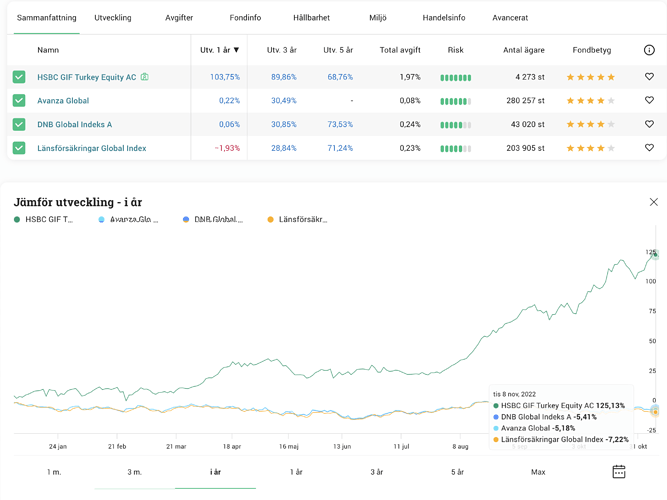Open the Handelsinfo tab
The height and width of the screenshot is (500, 667).
pos(444,17)
